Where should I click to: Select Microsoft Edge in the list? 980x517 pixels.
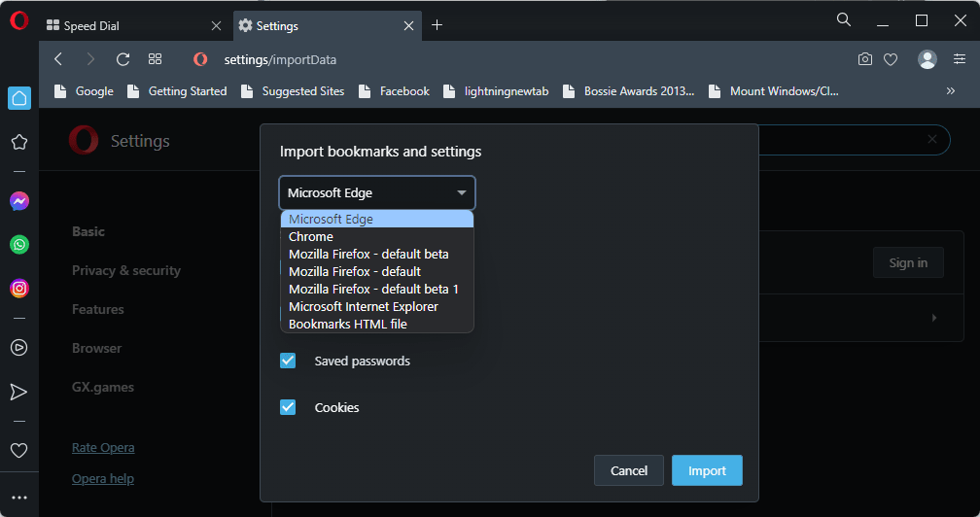pos(377,220)
